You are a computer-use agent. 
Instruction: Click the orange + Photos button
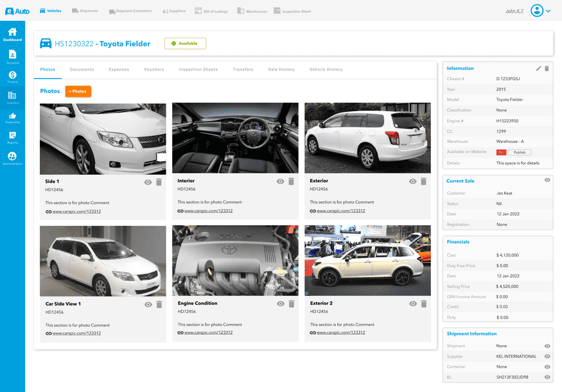point(78,91)
